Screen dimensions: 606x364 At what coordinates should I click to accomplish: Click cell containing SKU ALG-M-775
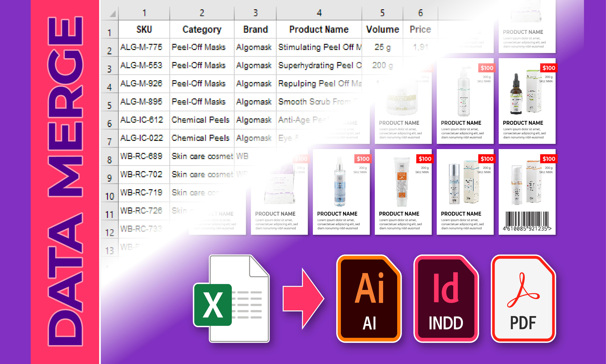click(142, 47)
